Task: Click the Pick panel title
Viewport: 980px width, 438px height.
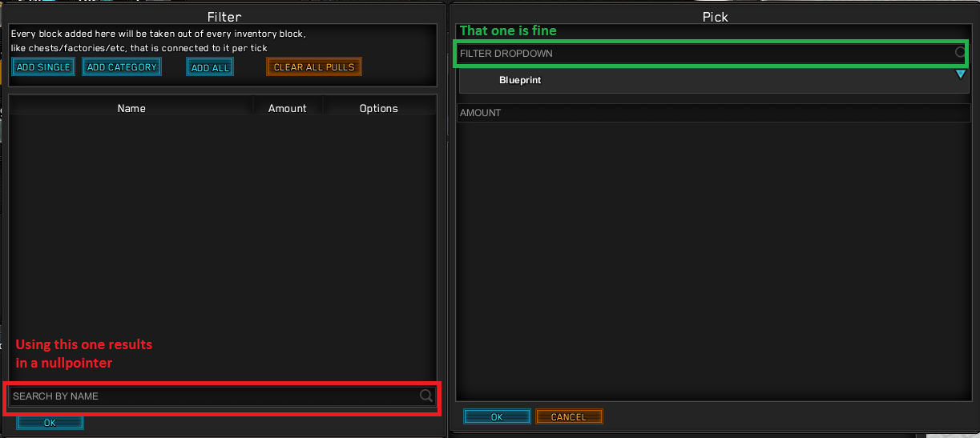Action: click(x=715, y=16)
